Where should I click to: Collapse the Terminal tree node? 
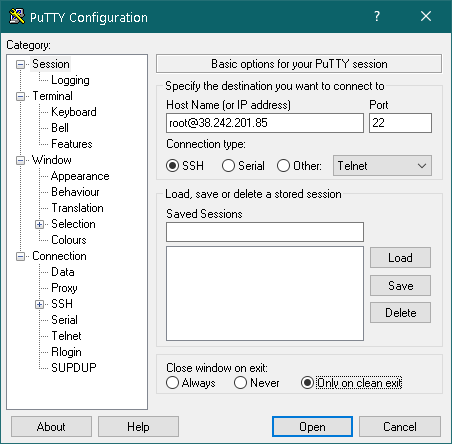20,96
